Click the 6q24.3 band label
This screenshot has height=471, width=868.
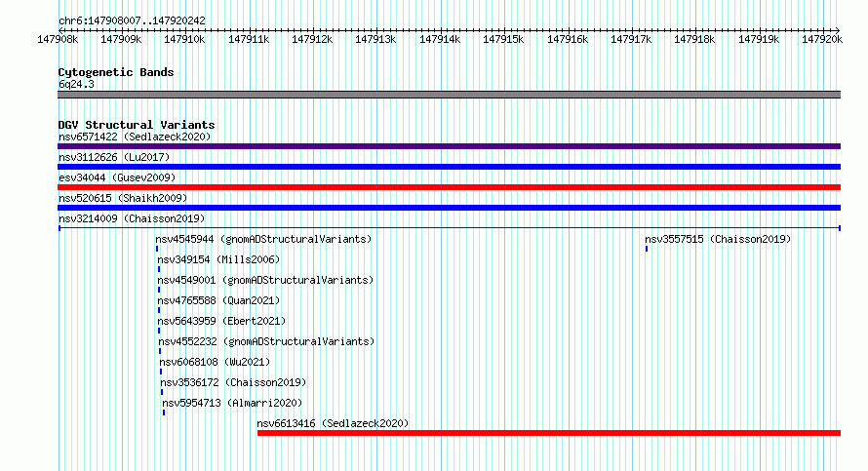[x=76, y=84]
